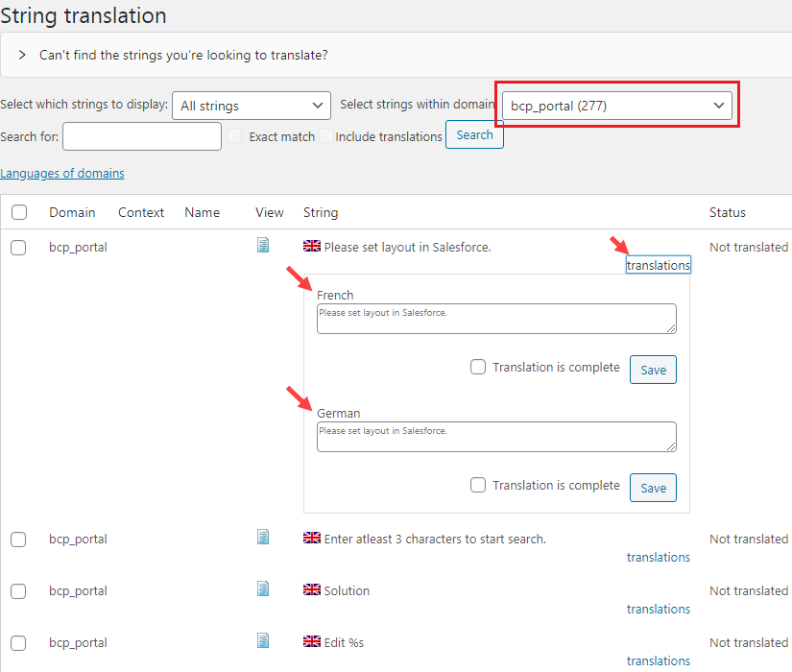Click the 'Status' column header

727,212
